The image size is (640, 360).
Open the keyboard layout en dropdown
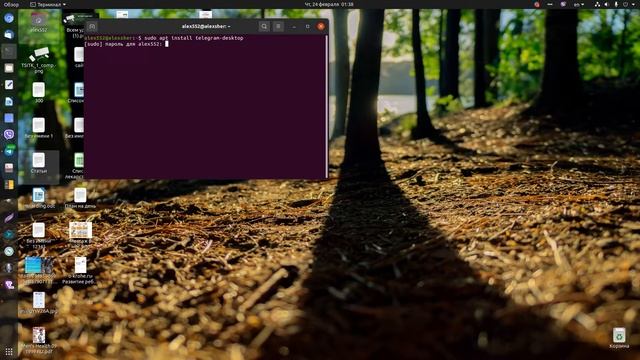tap(579, 4)
